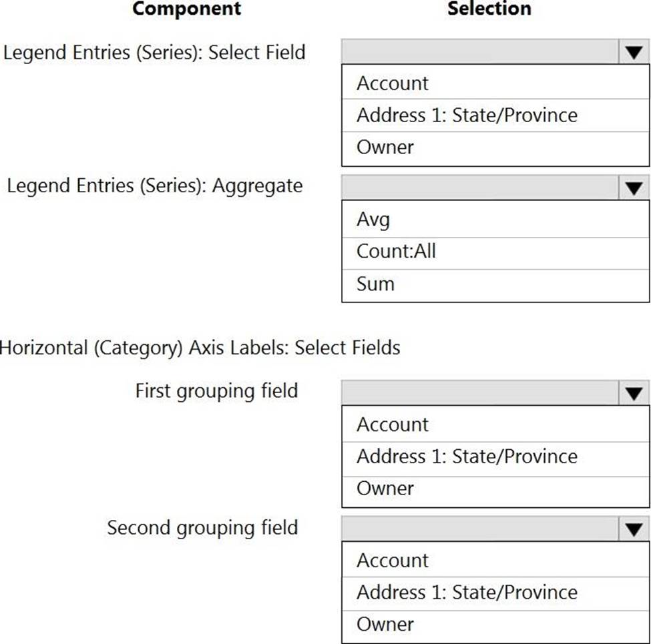
Task: Select Sum as the aggregate
Action: (x=375, y=284)
